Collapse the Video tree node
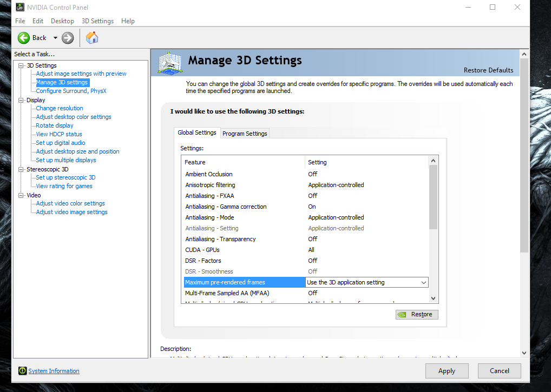The image size is (551, 392). pos(21,195)
